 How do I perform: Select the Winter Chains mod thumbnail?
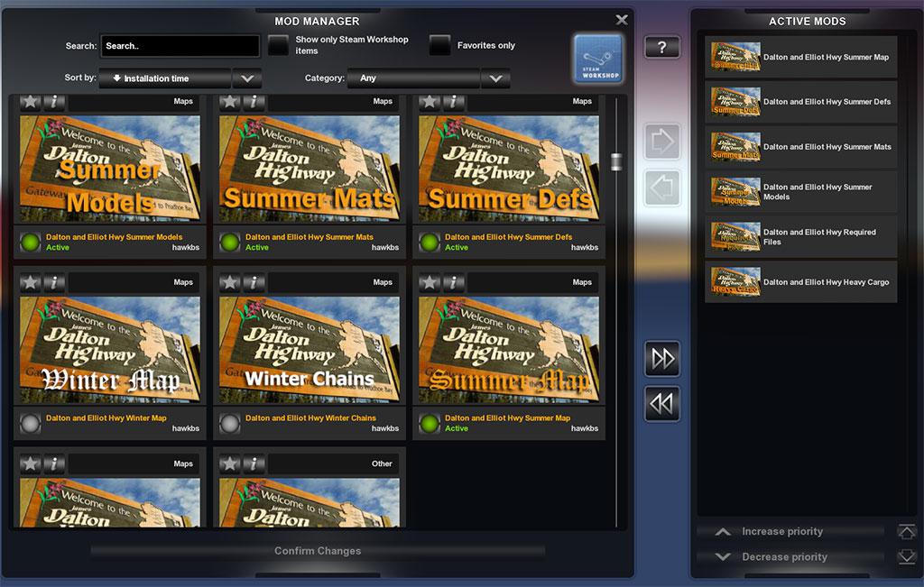tap(310, 350)
